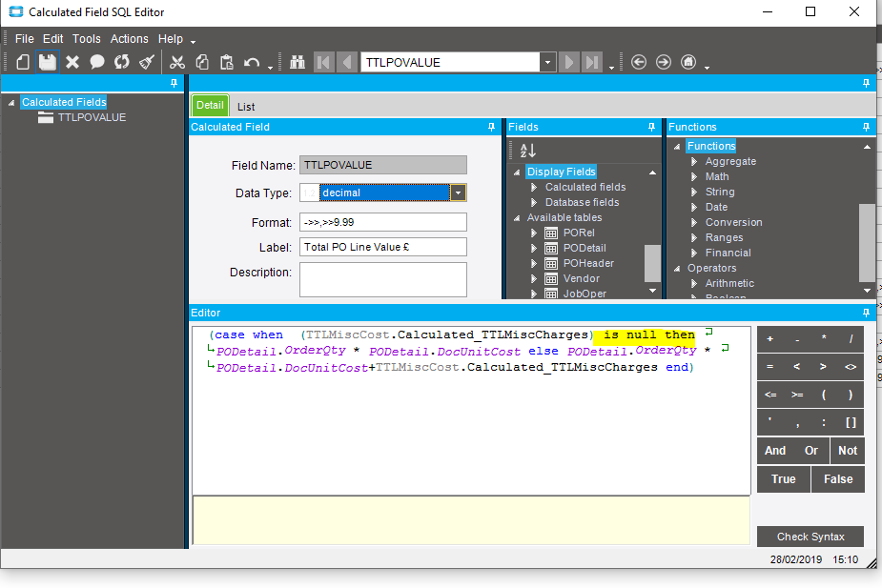Toggle the pin on the Editor panel
Image resolution: width=882 pixels, height=588 pixels.
pyautogui.click(x=866, y=313)
